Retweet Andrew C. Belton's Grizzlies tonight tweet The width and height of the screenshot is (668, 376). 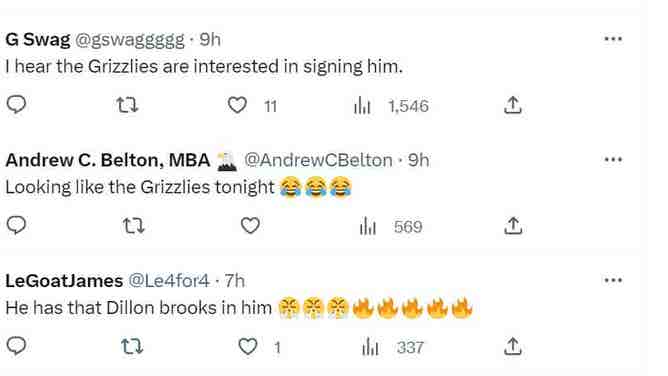pos(134,226)
